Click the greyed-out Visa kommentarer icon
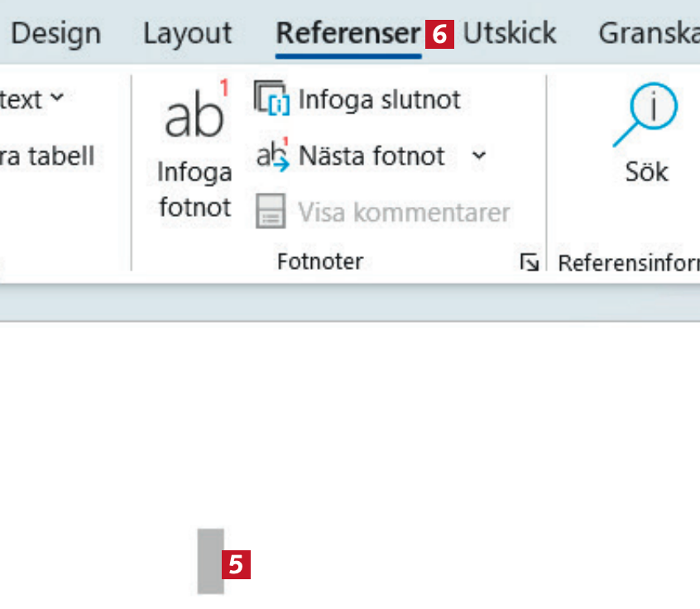This screenshot has height=609, width=700. point(271,211)
